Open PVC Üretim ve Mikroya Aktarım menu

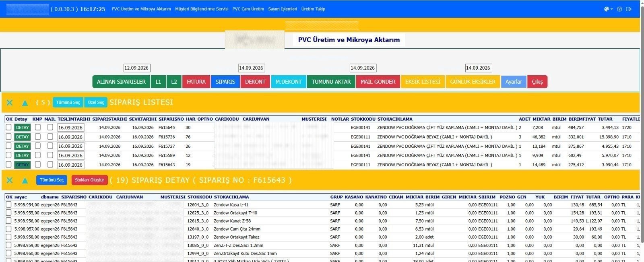(141, 9)
